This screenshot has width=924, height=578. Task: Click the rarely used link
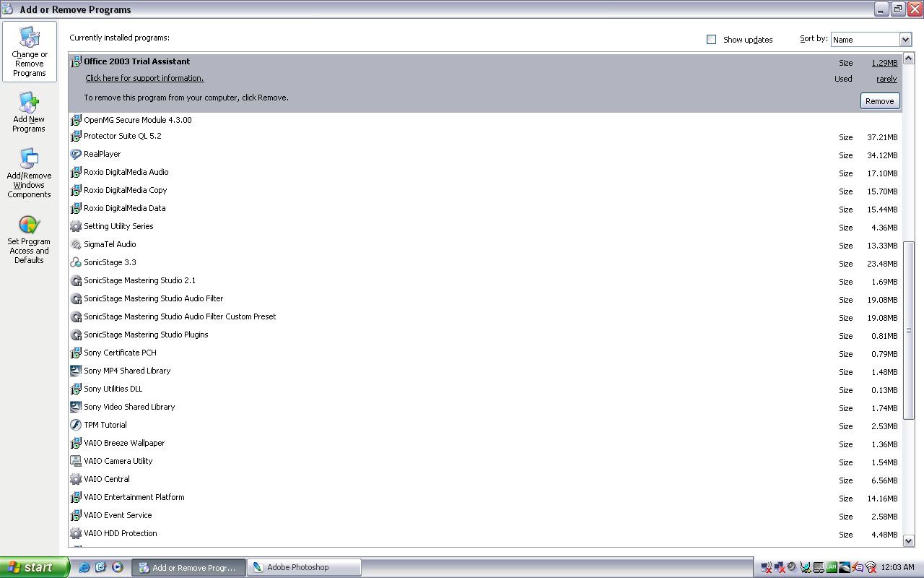(886, 79)
